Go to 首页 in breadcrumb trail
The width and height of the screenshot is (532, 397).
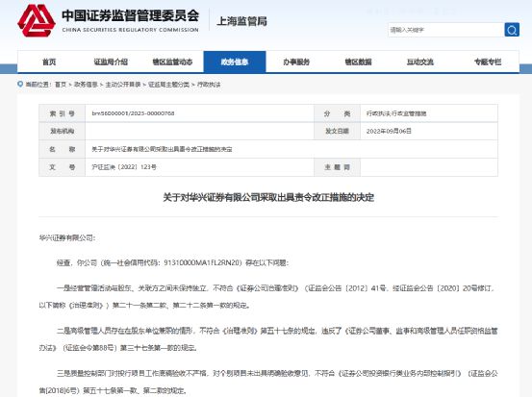point(61,85)
